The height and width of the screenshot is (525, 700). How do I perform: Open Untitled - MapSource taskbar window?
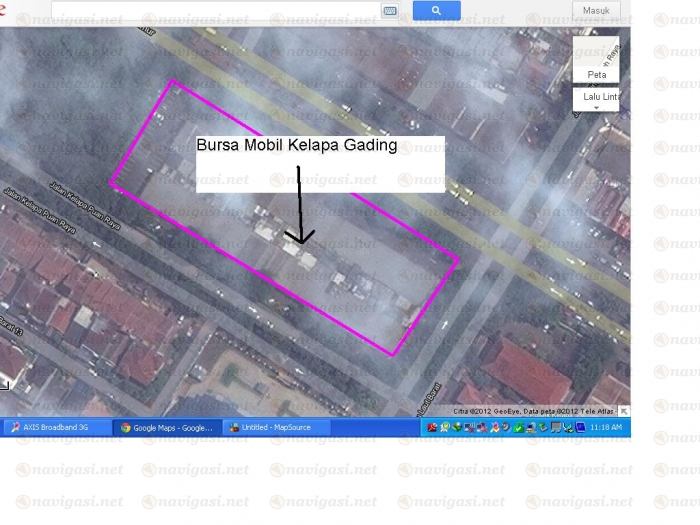tap(276, 427)
